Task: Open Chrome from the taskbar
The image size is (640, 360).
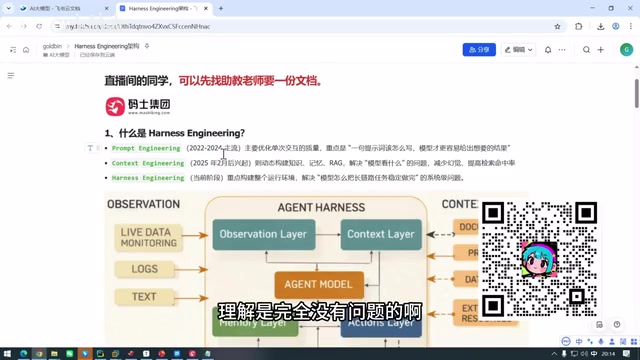Action: click(x=39, y=353)
